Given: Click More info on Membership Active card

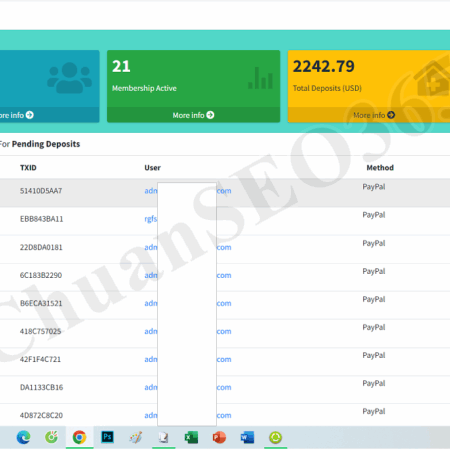Looking at the screenshot, I should click(193, 115).
